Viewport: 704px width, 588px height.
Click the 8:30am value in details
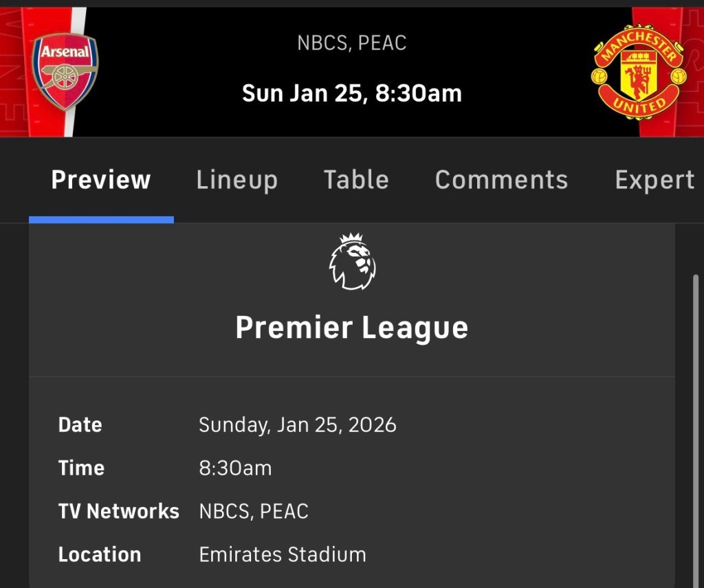(x=235, y=468)
